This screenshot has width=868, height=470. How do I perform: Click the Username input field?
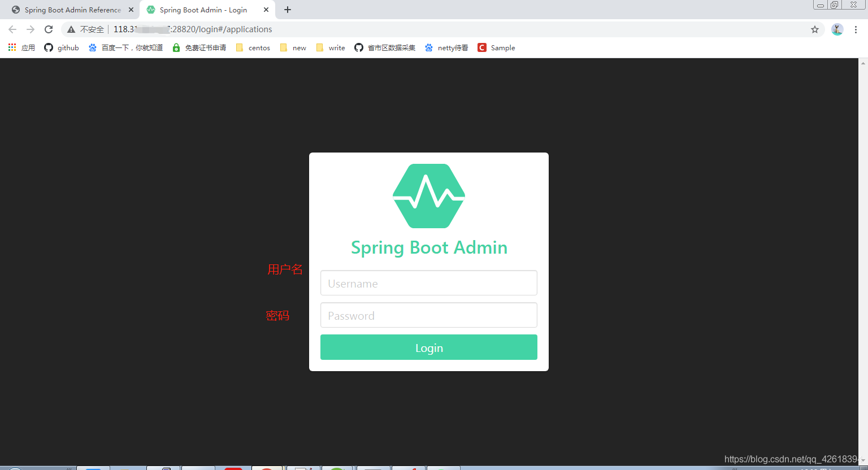[428, 283]
